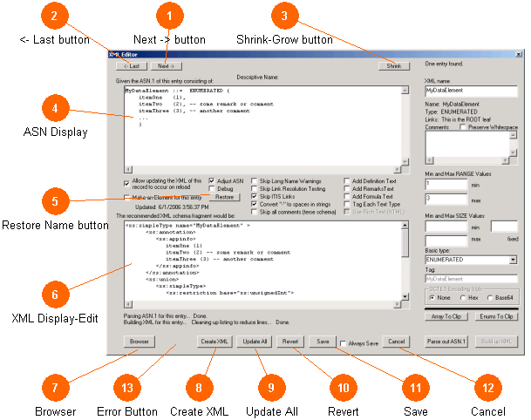Click the SIZE max value field

pyautogui.click(x=446, y=240)
